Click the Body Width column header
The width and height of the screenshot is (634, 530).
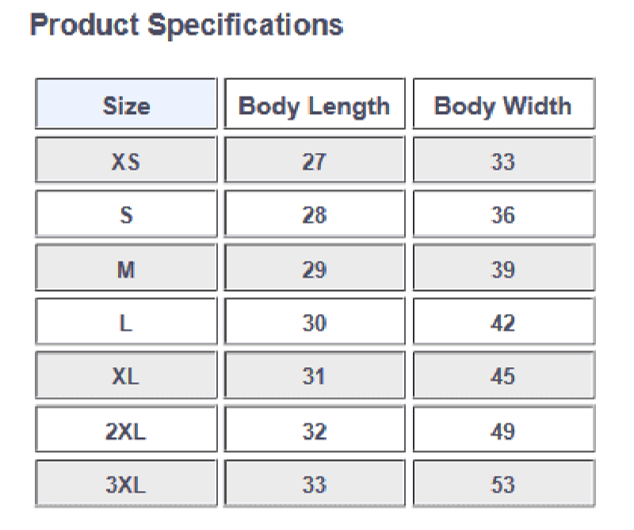503,106
